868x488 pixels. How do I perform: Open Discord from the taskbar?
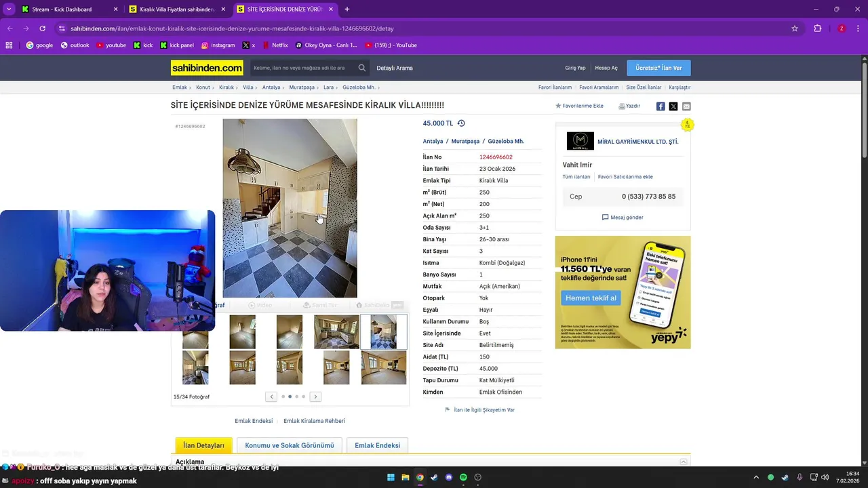449,477
